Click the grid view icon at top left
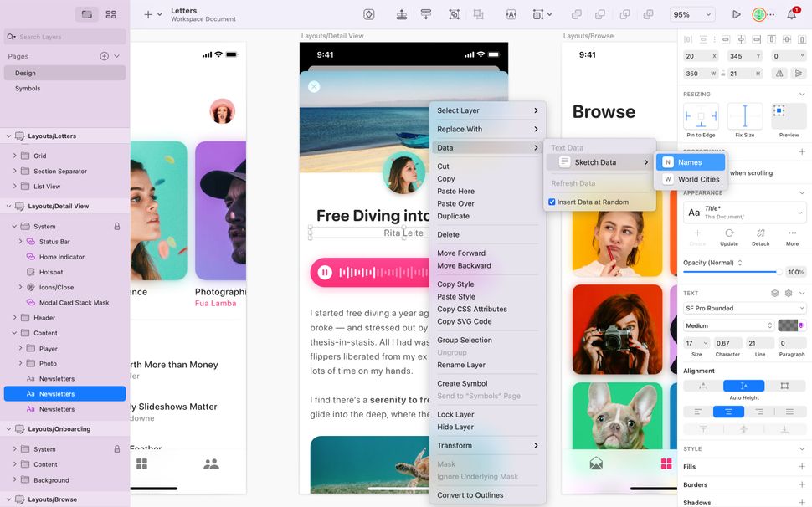Screen dimensions: 812x507 click(112, 14)
